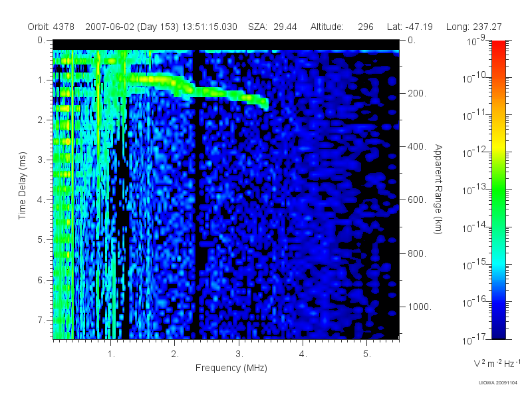The width and height of the screenshot is (532, 399).
Task: Click the apparent range tick '200.'
Action: click(x=417, y=93)
